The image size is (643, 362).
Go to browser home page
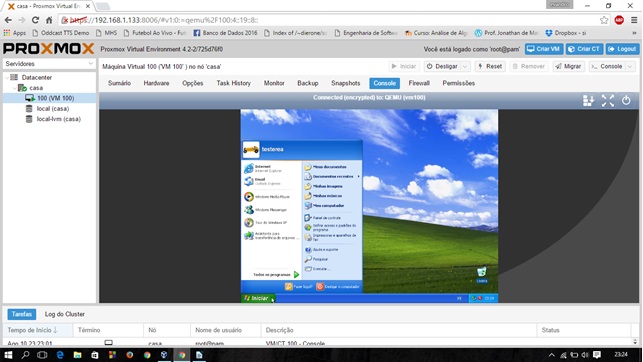pos(49,20)
